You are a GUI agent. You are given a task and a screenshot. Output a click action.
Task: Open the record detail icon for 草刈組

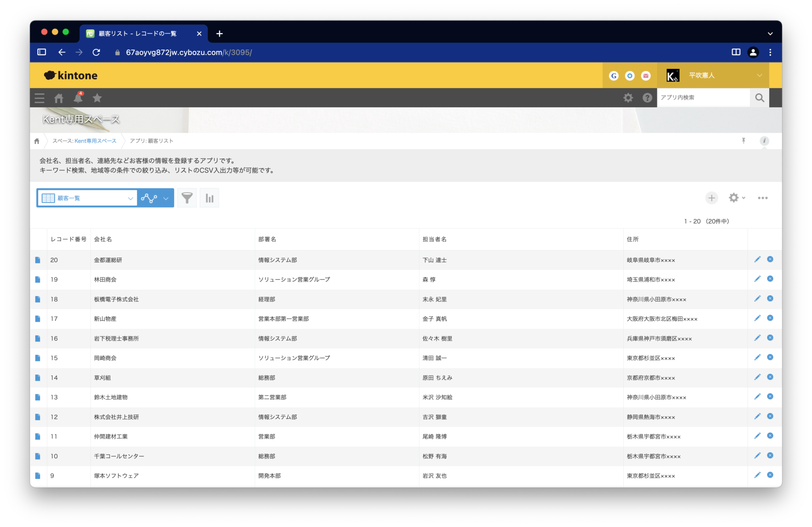[x=38, y=377]
